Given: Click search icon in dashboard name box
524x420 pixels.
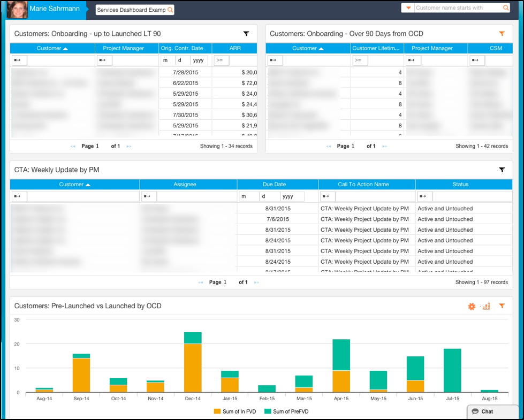Looking at the screenshot, I should point(170,10).
